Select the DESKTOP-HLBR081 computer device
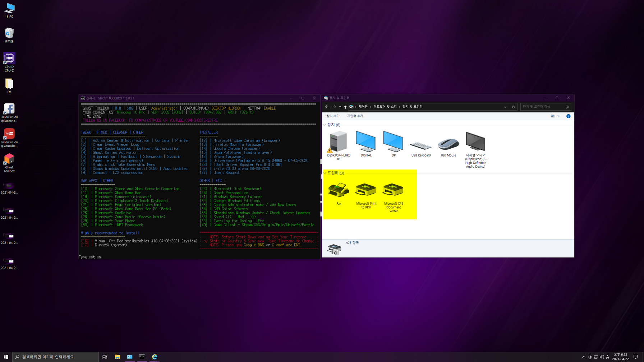 tap(339, 146)
